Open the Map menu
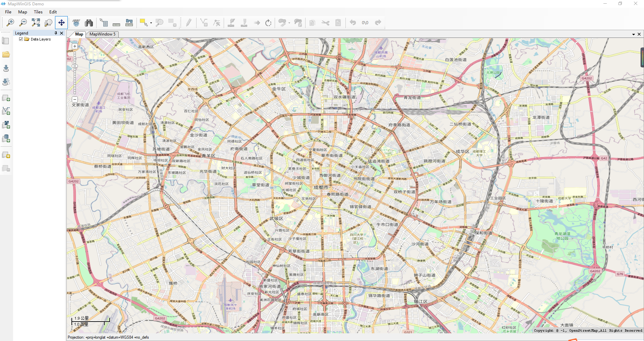Image resolution: width=644 pixels, height=341 pixels. point(22,12)
